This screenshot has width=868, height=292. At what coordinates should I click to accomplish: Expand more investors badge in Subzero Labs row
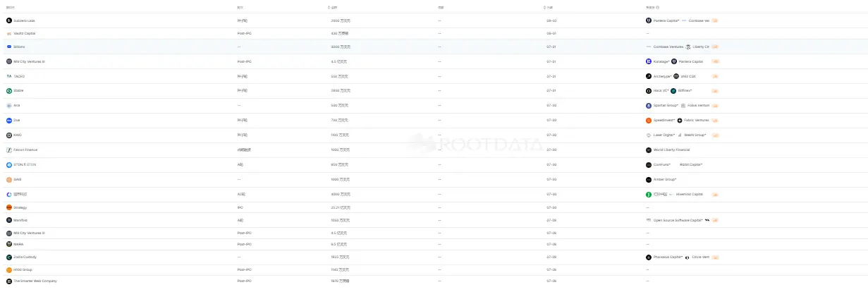point(715,20)
